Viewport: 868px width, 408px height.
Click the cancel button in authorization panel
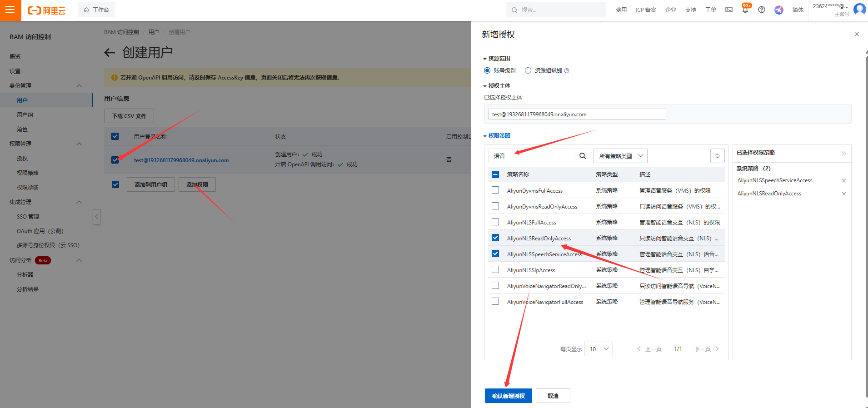[x=553, y=396]
